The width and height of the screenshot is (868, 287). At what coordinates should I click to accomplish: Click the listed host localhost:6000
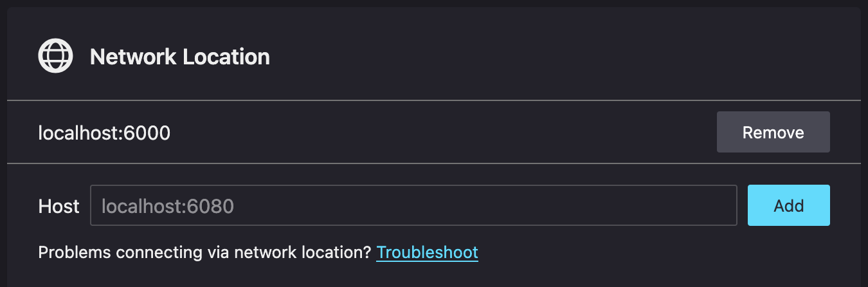(x=104, y=133)
